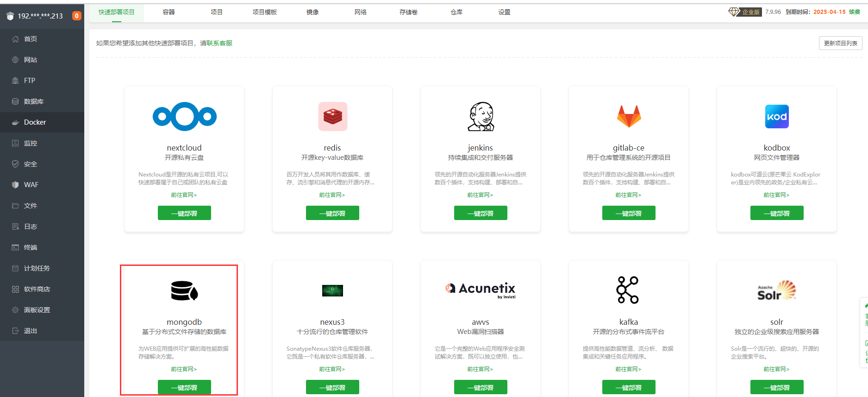
Task: Open the 镜像 tab
Action: [312, 12]
